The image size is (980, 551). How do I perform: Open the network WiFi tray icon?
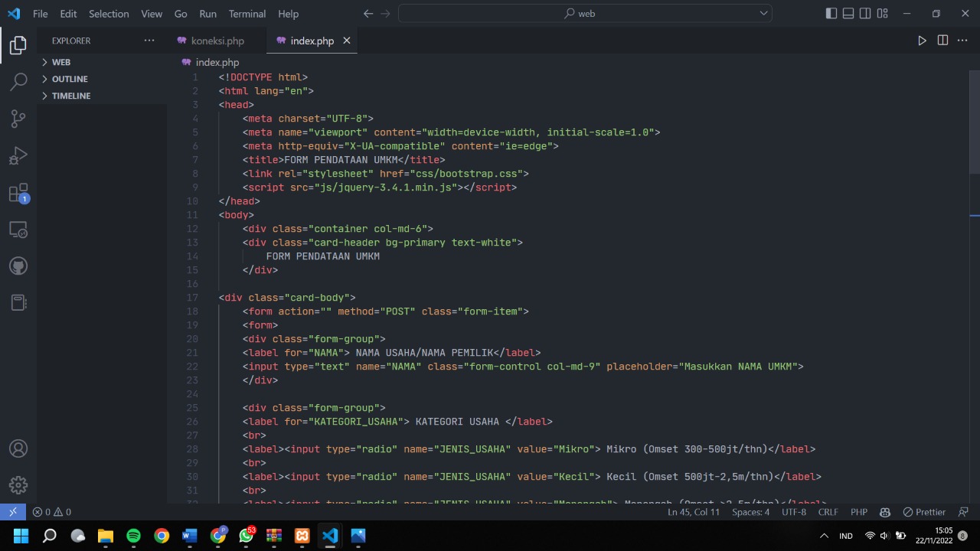(x=870, y=536)
